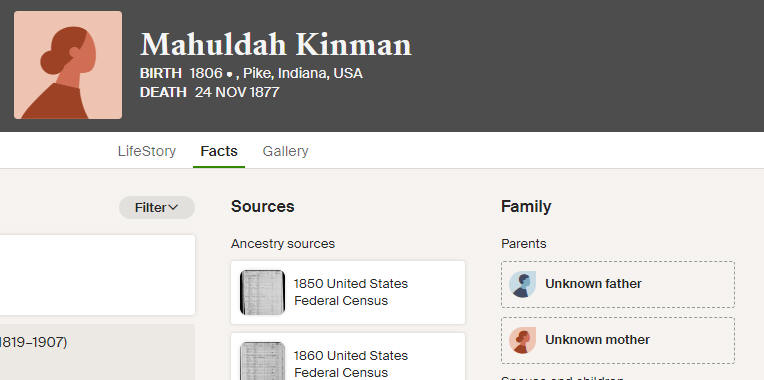764x380 pixels.
Task: Open 1850 United States Federal Census source
Action: 348,292
